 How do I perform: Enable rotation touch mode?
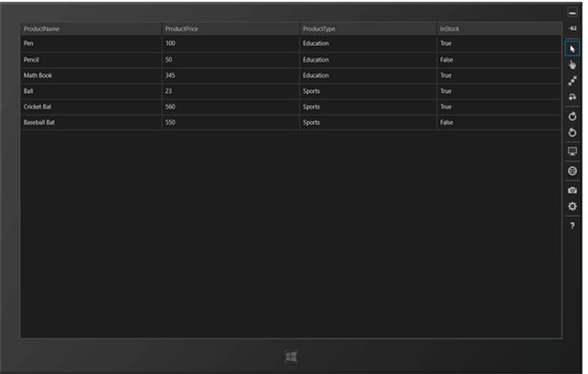point(572,96)
